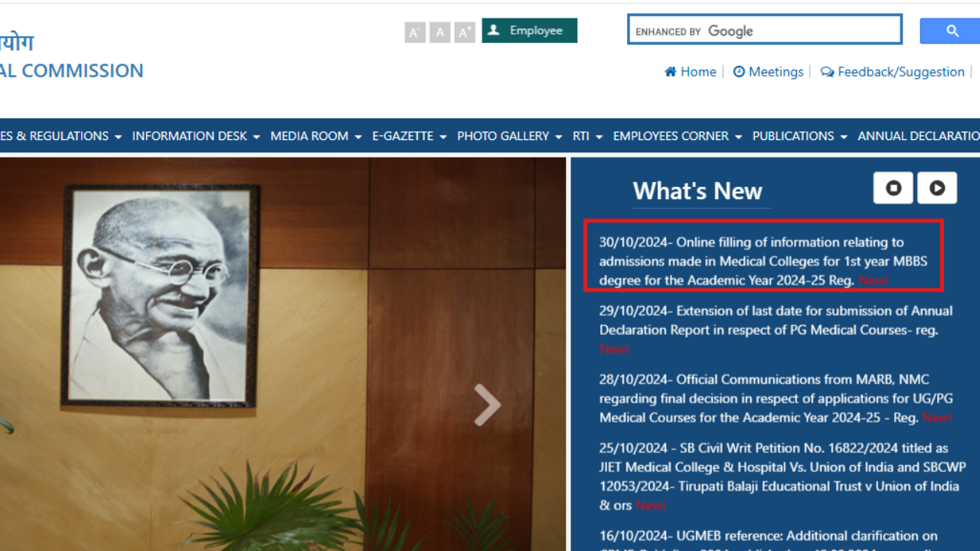Open the Photo Gallery menu
The height and width of the screenshot is (551, 980).
point(509,136)
